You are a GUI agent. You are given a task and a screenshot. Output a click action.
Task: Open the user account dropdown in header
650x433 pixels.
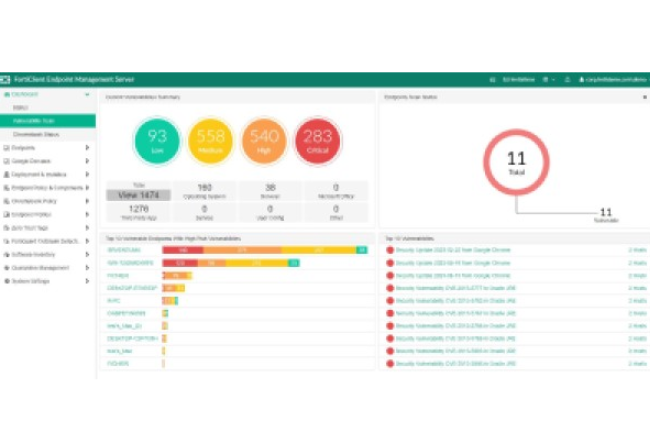[609, 79]
